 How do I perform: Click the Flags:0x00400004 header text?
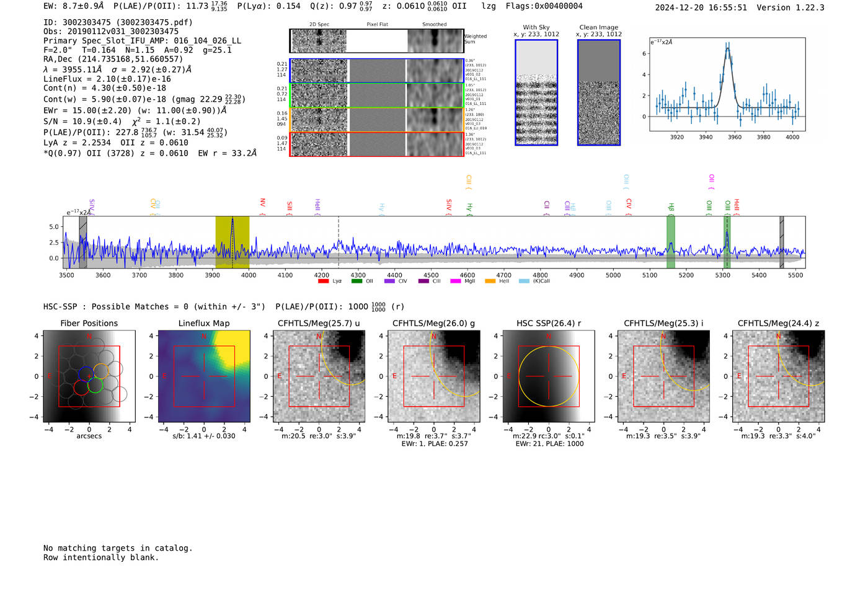coord(544,6)
